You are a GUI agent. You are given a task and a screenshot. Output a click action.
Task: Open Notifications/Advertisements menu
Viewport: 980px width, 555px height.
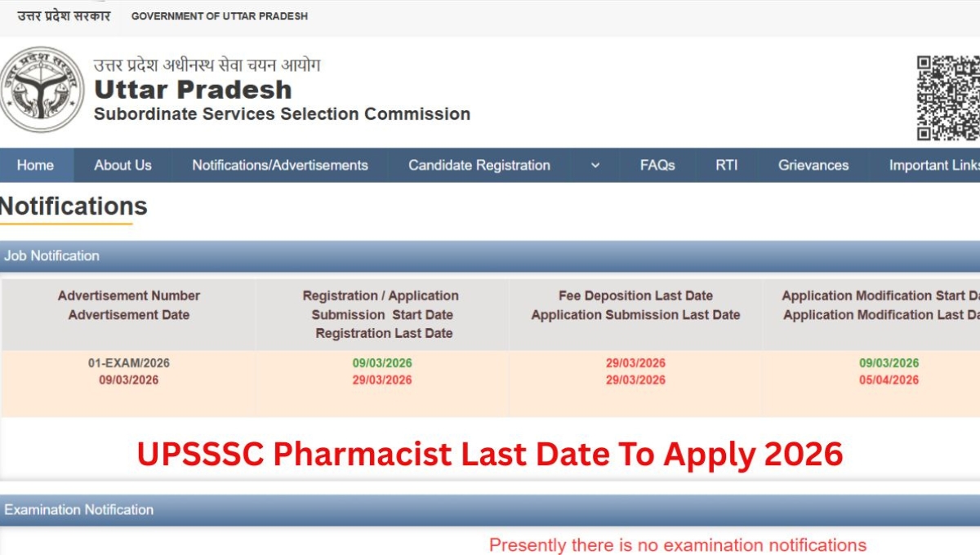[x=278, y=165]
